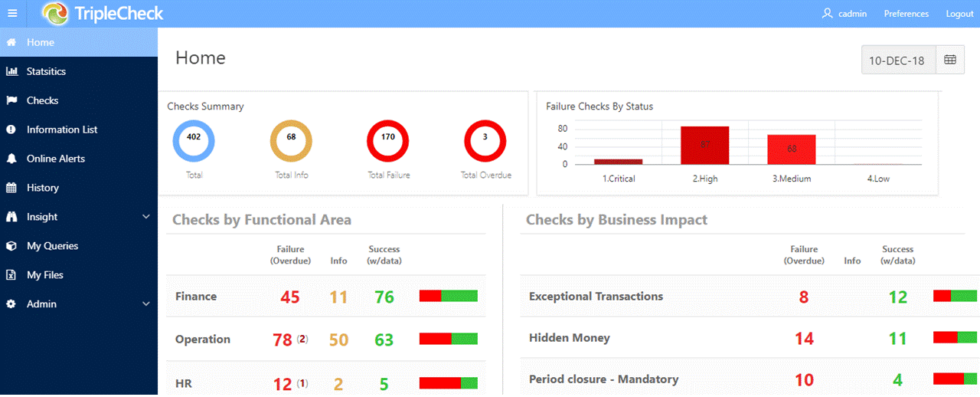This screenshot has width=980, height=397.
Task: Click the My Queries cube icon
Action: coord(11,246)
